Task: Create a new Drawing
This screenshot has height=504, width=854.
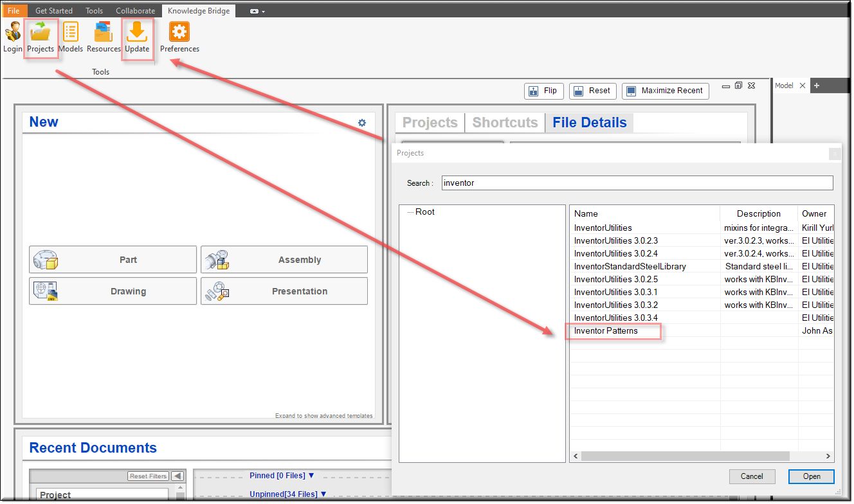Action: (x=113, y=291)
